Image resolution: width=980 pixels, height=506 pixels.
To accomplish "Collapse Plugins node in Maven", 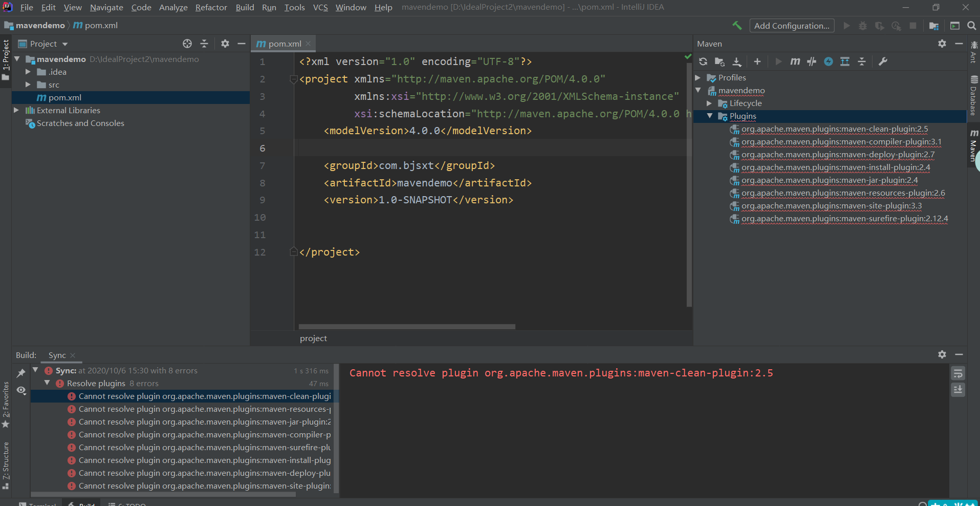I will coord(709,116).
